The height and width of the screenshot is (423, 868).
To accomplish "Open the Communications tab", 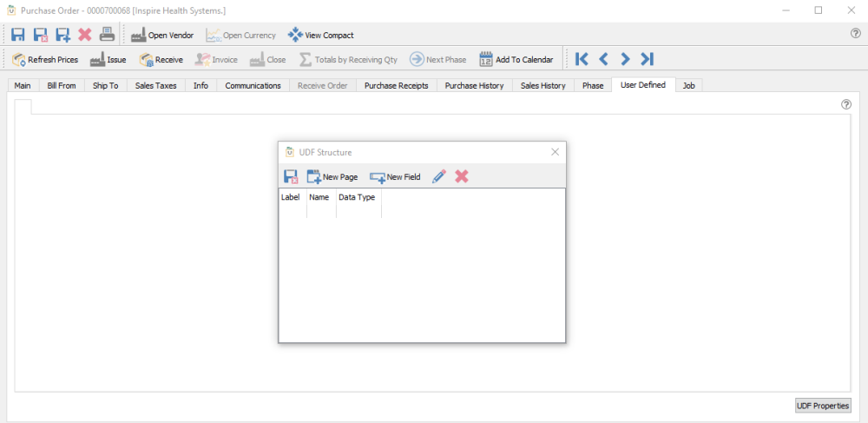I will pos(253,85).
